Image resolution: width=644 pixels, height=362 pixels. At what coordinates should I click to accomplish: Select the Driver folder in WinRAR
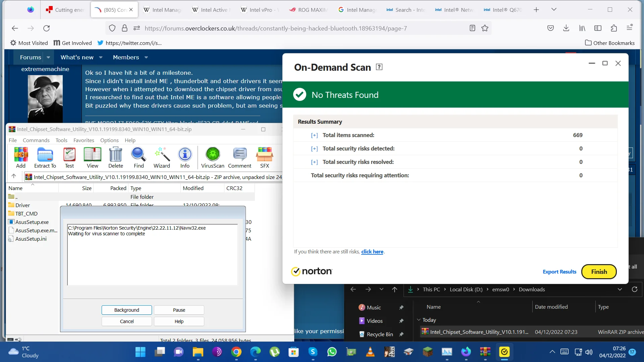[x=22, y=205]
